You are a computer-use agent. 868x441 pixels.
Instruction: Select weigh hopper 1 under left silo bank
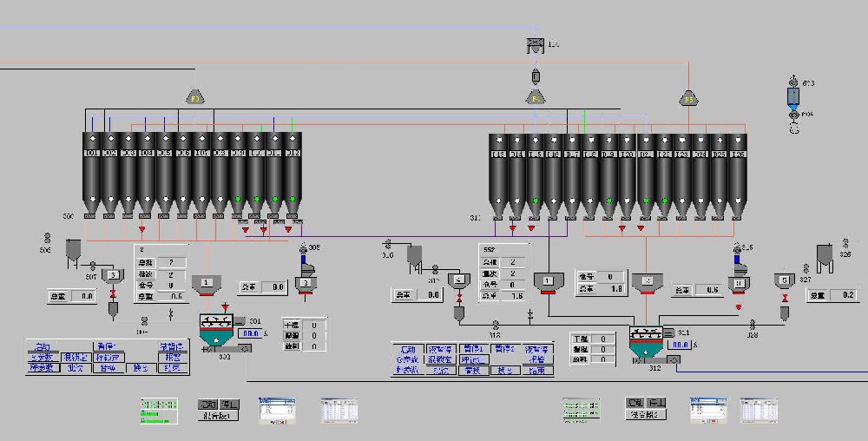(206, 283)
